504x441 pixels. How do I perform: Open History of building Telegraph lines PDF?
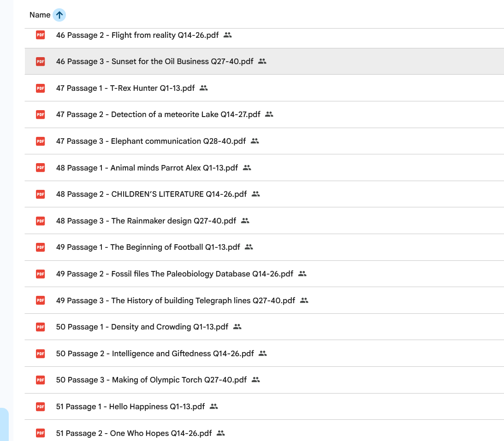coord(175,300)
